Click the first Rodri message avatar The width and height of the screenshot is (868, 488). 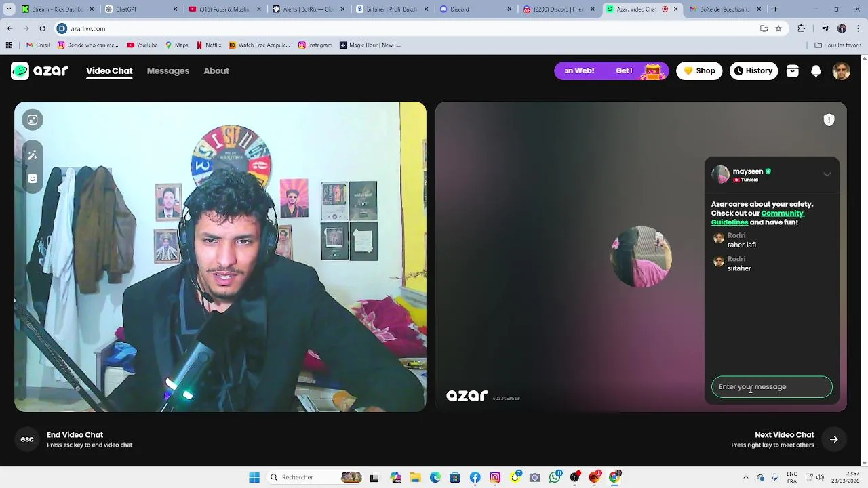coord(719,238)
